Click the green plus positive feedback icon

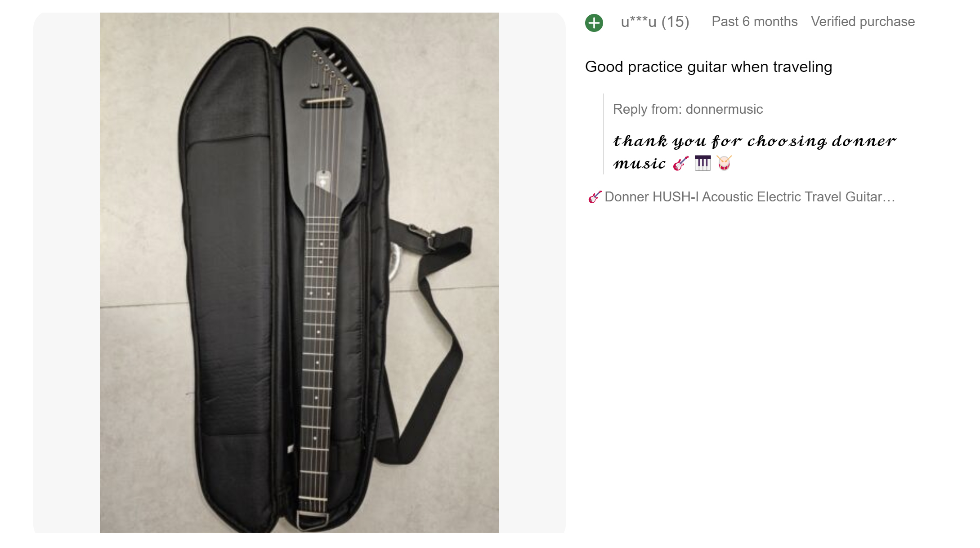point(594,22)
